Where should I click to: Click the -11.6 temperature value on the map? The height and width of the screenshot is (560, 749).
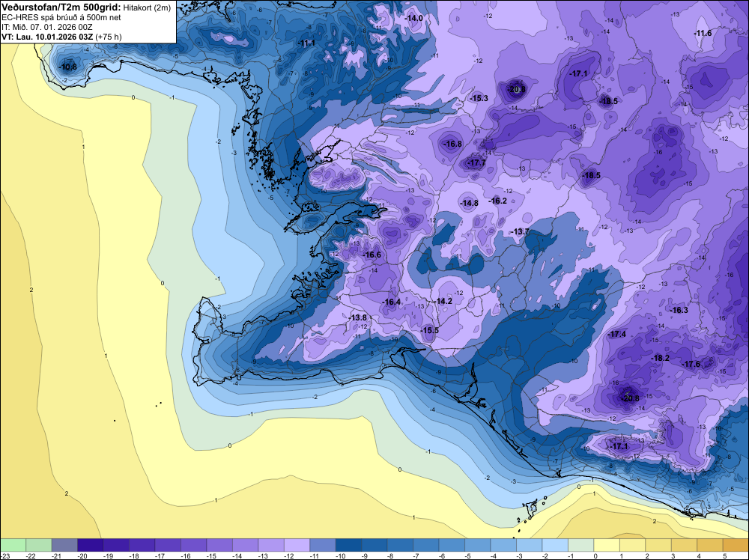point(703,33)
